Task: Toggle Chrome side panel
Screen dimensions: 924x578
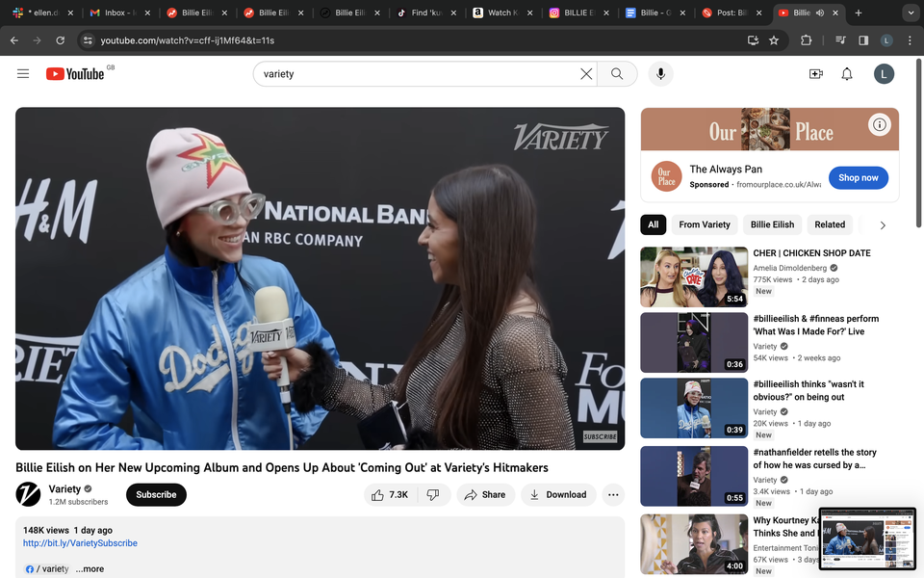Action: (x=863, y=40)
